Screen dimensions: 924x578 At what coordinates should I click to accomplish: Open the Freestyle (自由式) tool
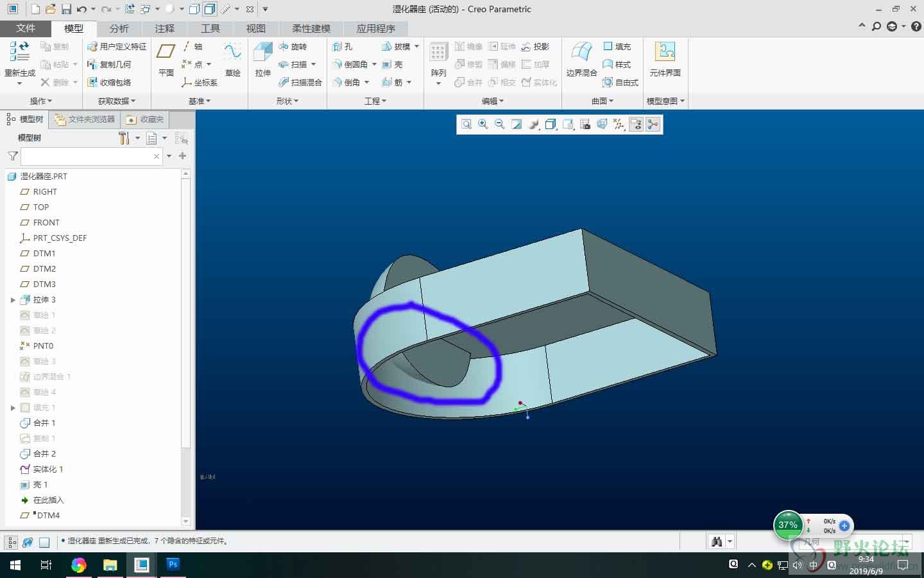point(620,82)
